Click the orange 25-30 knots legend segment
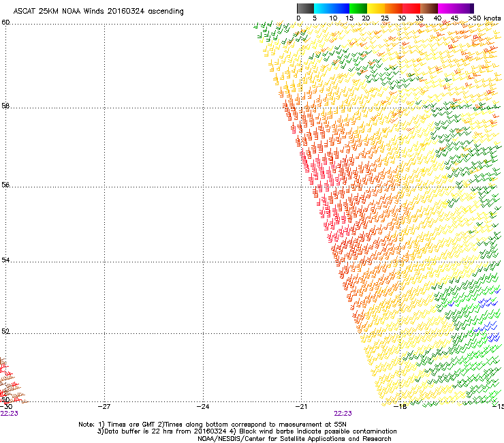 tap(394, 8)
